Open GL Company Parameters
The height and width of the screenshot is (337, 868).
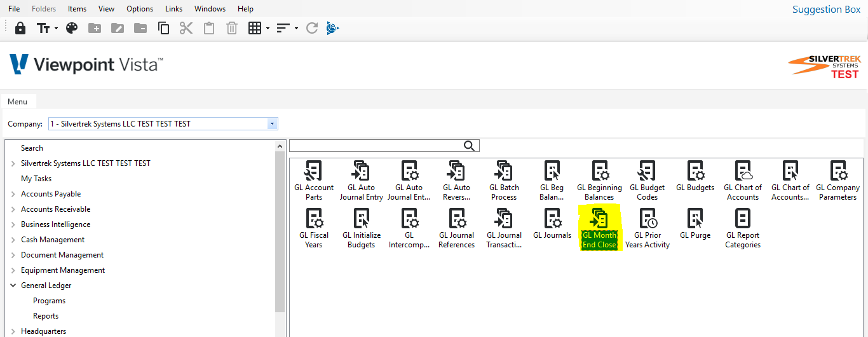click(x=837, y=181)
